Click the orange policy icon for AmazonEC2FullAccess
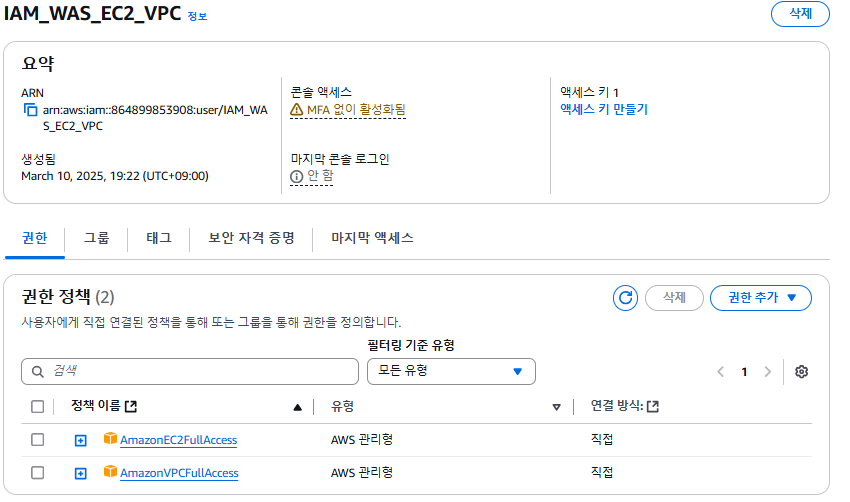This screenshot has height=502, width=850. pos(110,438)
